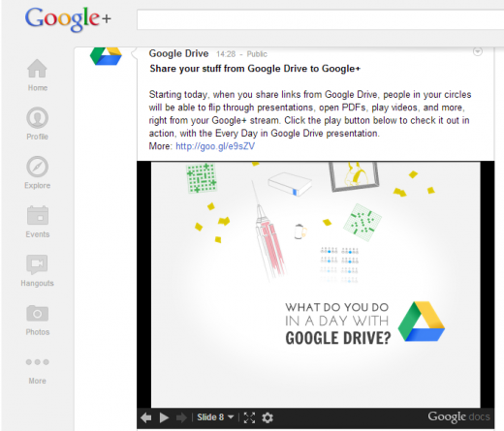504x431 pixels.
Task: Open the goo.gl/e9sZV link
Action: click(215, 146)
